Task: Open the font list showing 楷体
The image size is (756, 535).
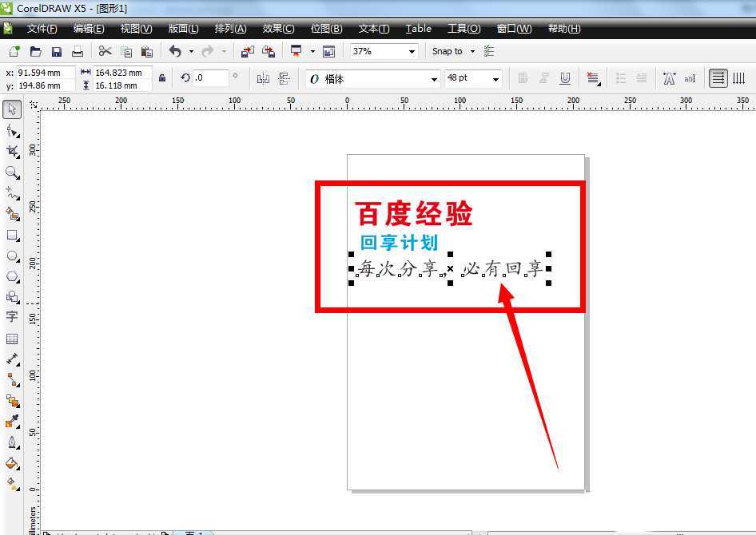Action: 434,78
